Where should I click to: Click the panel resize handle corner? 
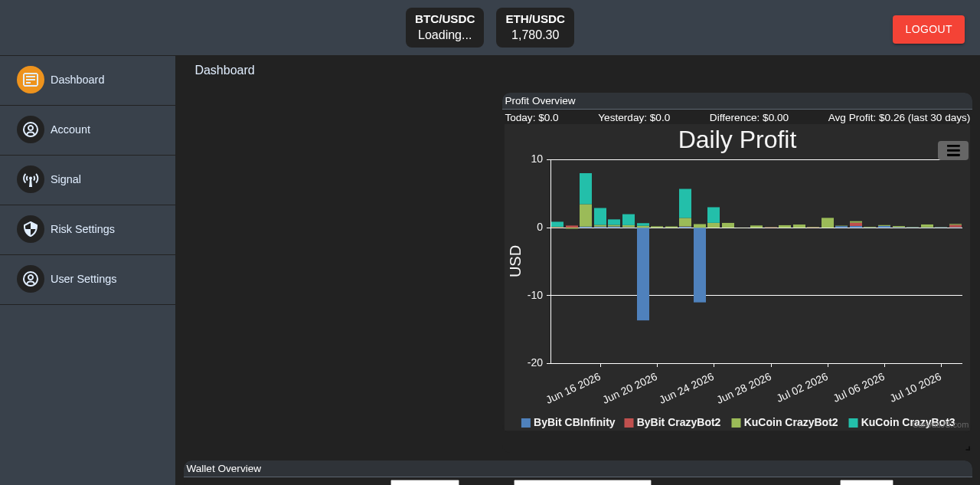[968, 447]
